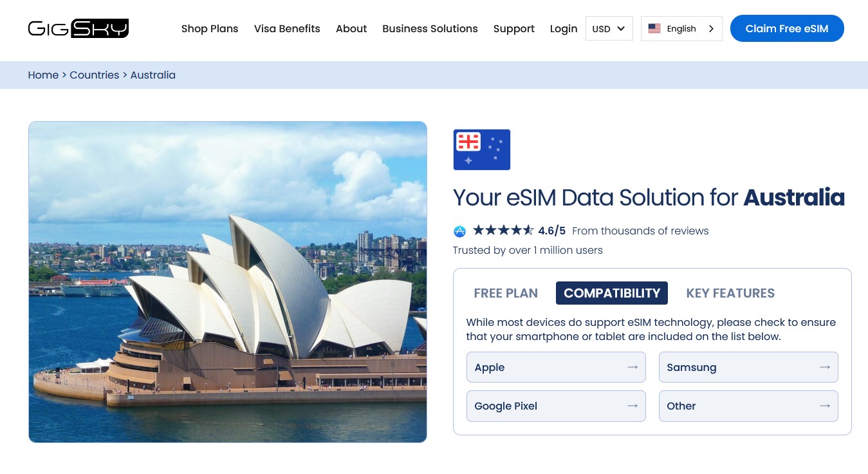Check Samsung device compatibility
Image resolution: width=868 pixels, height=474 pixels.
748,367
